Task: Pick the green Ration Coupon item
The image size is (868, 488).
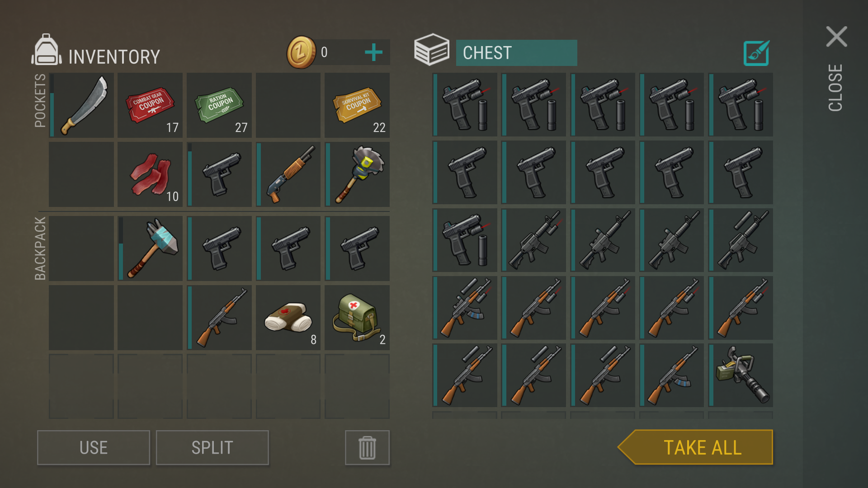Action: [219, 105]
